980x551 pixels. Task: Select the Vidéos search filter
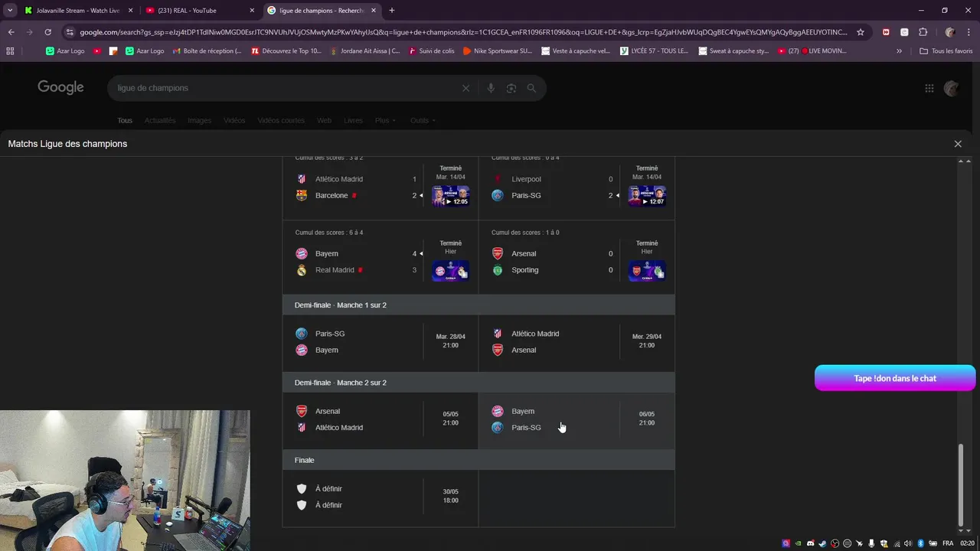[x=234, y=121]
